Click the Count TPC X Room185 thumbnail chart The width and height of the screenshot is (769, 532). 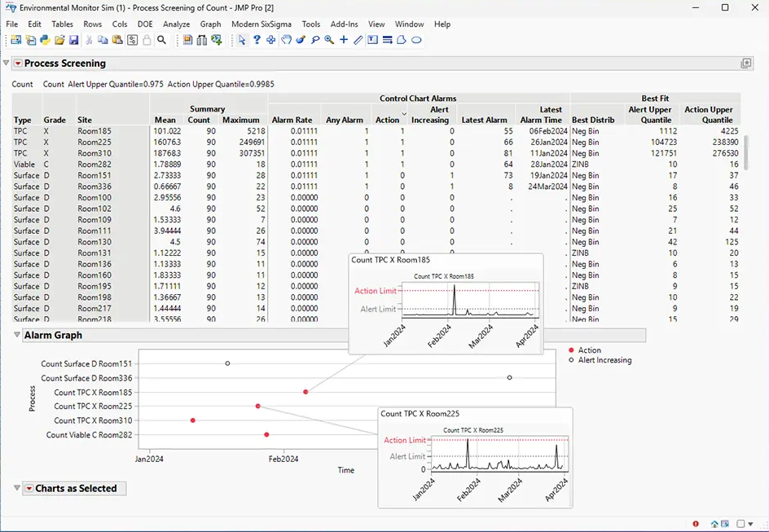446,304
